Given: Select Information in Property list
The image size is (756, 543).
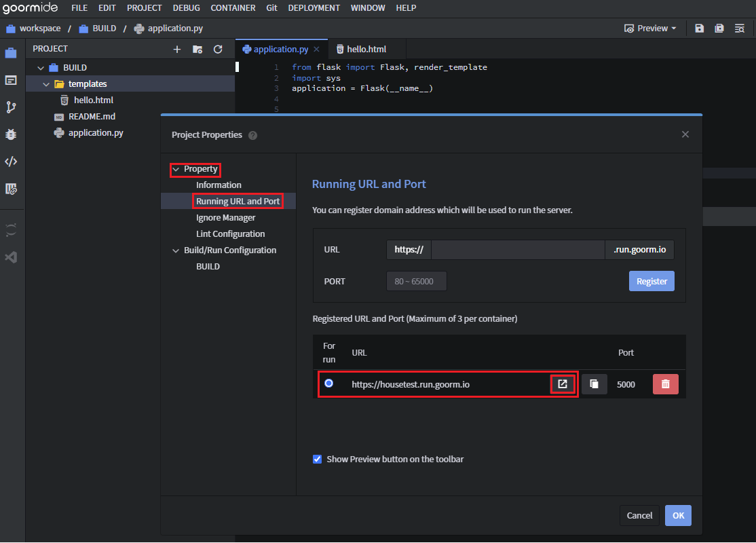Looking at the screenshot, I should (219, 185).
